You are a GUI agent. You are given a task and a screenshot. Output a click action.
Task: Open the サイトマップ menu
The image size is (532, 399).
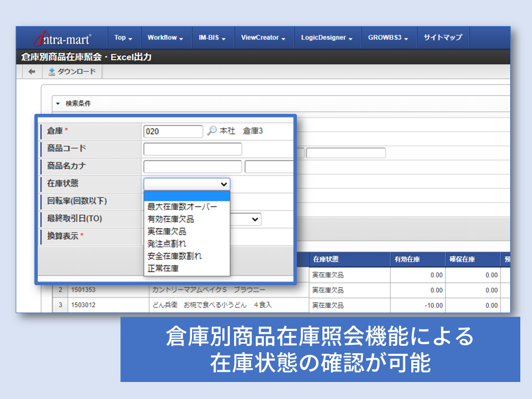pyautogui.click(x=443, y=38)
